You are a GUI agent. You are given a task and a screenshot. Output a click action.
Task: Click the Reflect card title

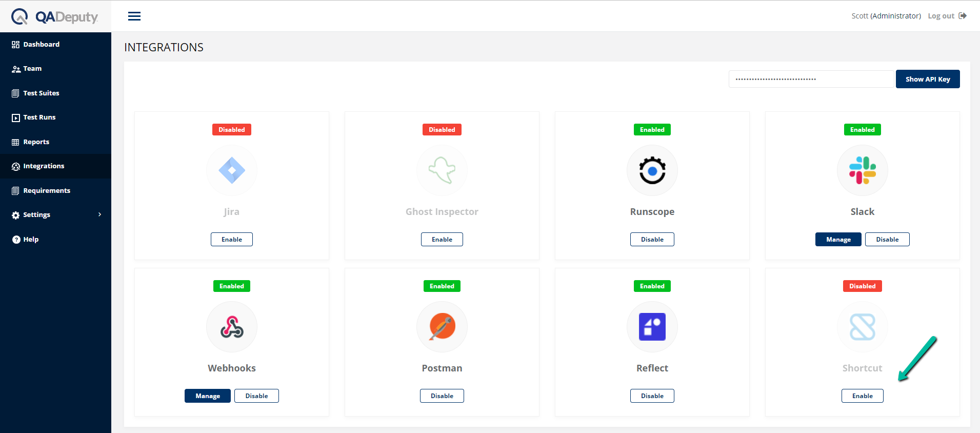652,368
